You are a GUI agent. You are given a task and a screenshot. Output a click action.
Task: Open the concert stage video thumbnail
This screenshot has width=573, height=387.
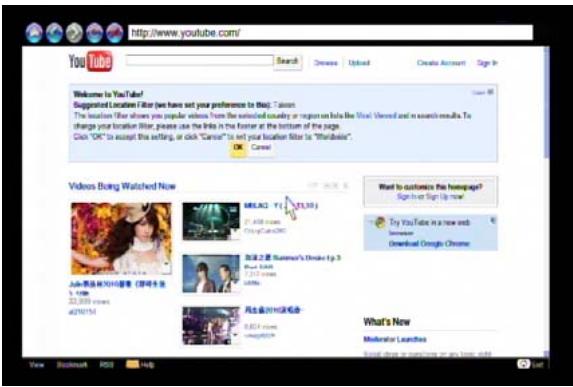coord(211,221)
